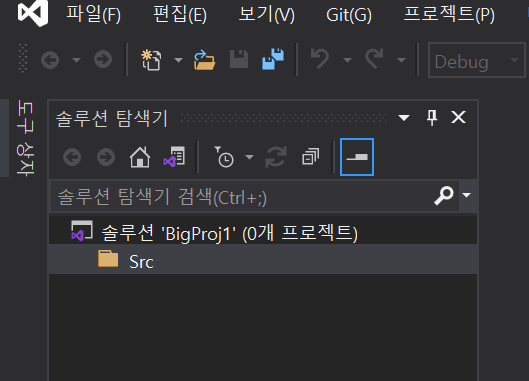Screen dimensions: 529x381
Task: Click the Solution Explorer home icon
Action: pos(140,157)
